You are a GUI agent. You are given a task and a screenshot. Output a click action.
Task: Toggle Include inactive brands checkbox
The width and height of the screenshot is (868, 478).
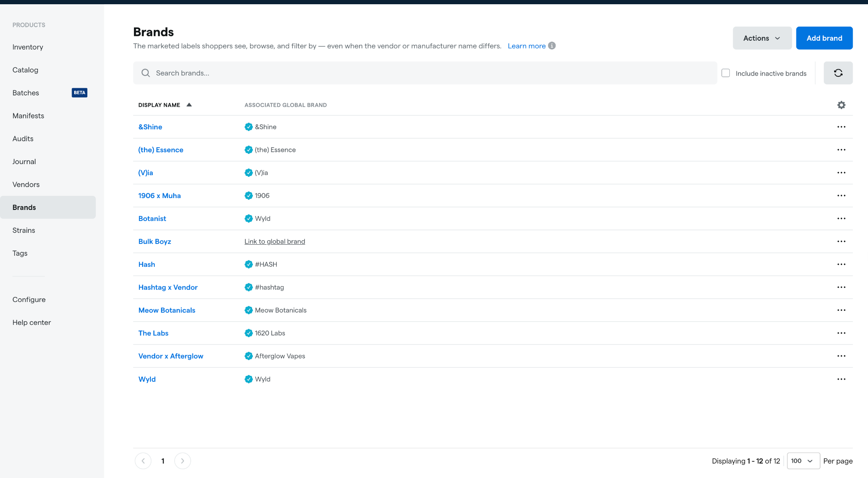tap(726, 73)
